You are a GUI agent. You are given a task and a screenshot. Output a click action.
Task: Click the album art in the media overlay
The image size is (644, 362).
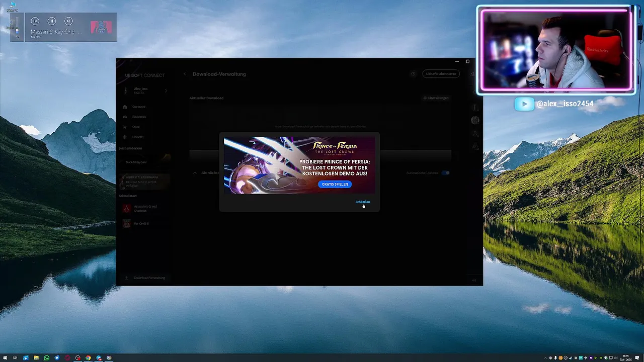point(101,27)
